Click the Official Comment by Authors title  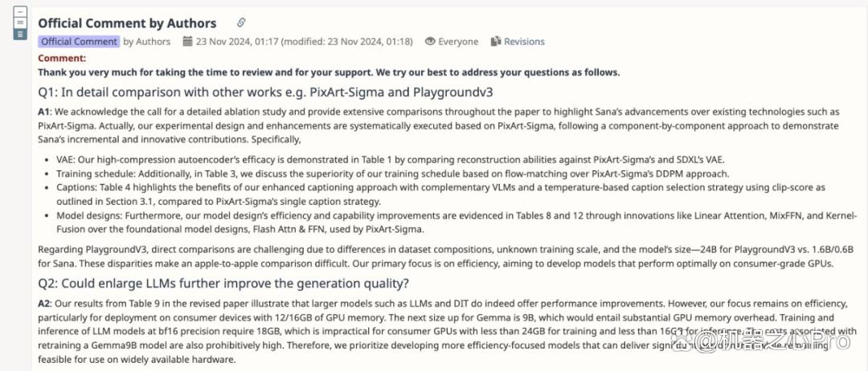127,23
